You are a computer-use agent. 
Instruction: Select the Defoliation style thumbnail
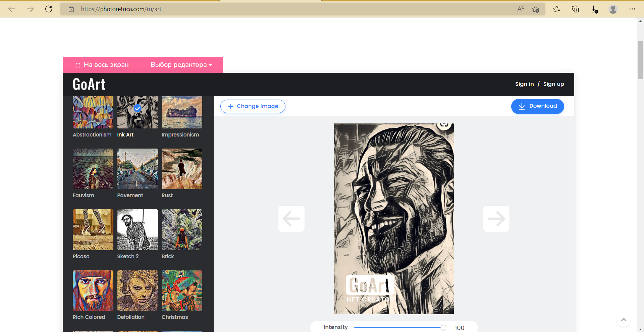[x=138, y=290]
